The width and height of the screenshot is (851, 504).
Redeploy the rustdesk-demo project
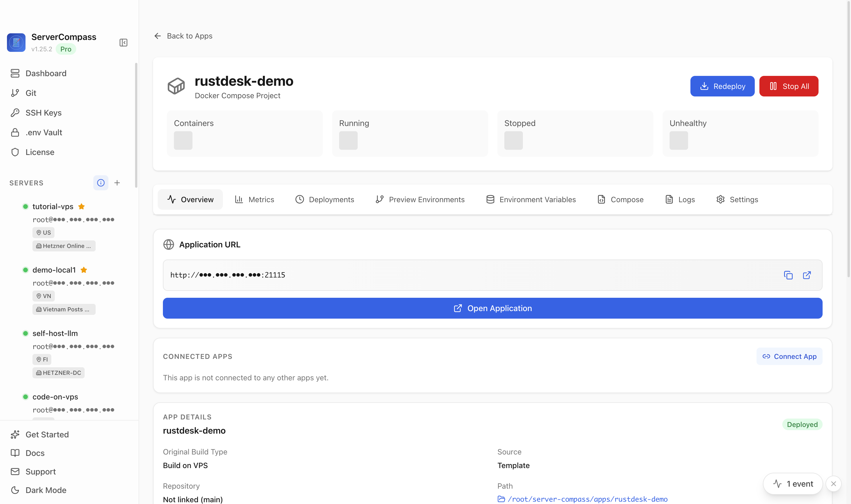pos(722,86)
